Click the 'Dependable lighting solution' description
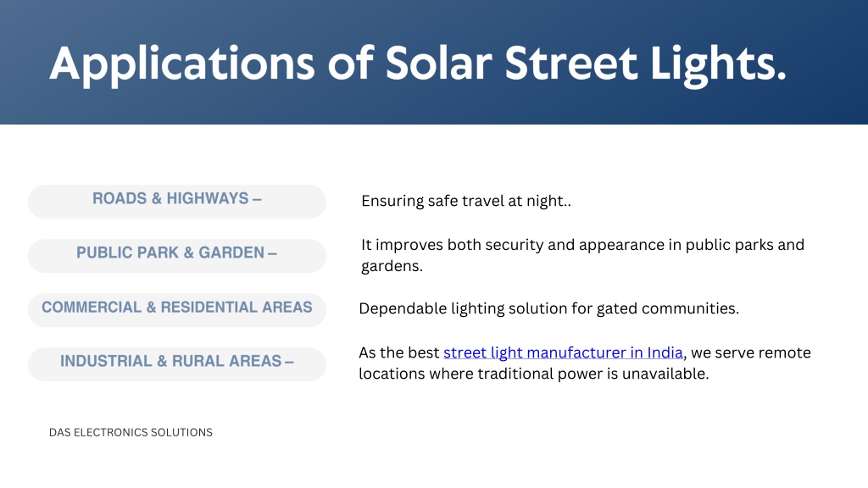868x488 pixels. [548, 308]
